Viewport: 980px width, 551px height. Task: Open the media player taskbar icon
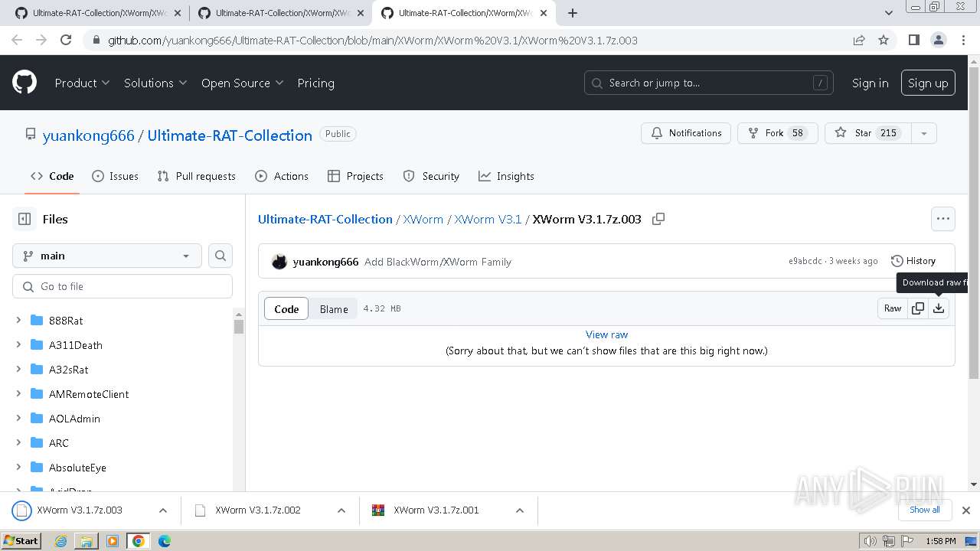coord(113,541)
